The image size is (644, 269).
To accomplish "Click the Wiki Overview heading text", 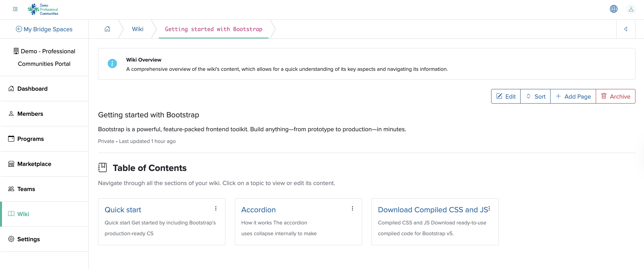I will (144, 60).
